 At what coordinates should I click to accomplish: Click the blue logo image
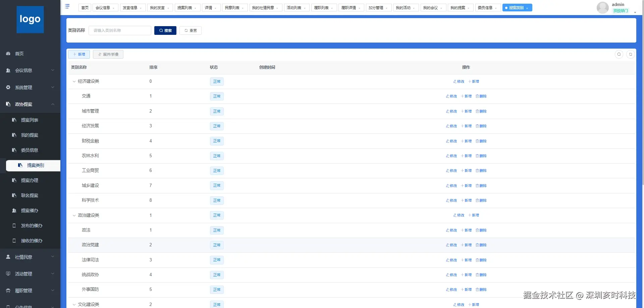[x=30, y=19]
